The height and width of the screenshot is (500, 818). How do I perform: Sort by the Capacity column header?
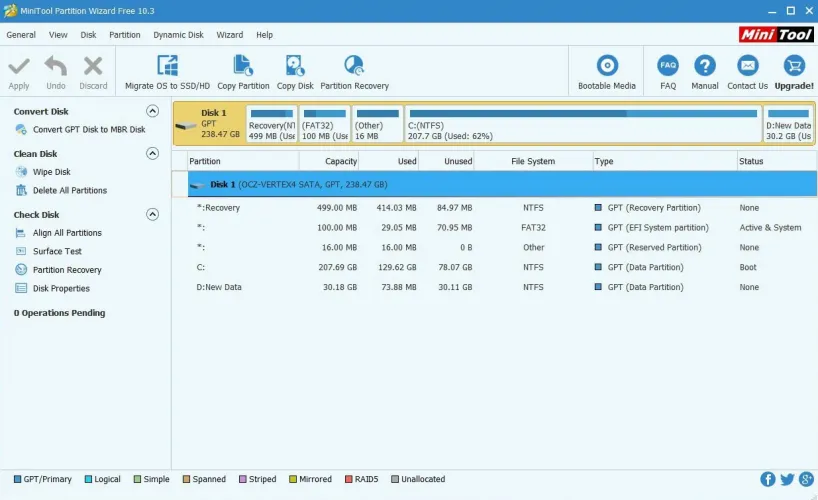pos(340,161)
